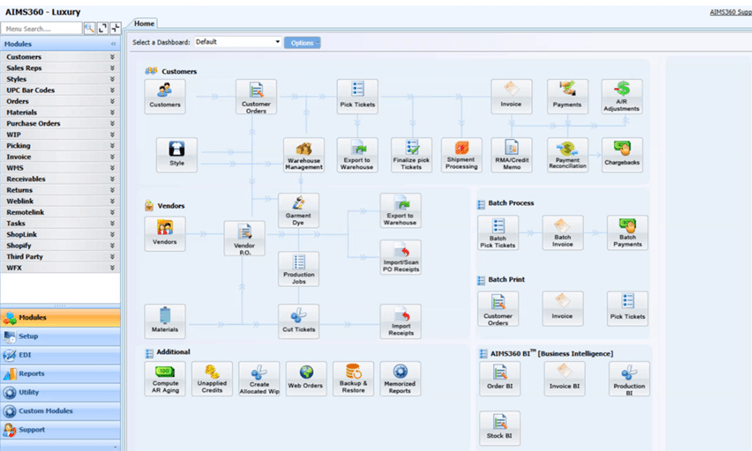752x451 pixels.
Task: Click the collapse-all arrows button beside search
Action: (x=116, y=28)
